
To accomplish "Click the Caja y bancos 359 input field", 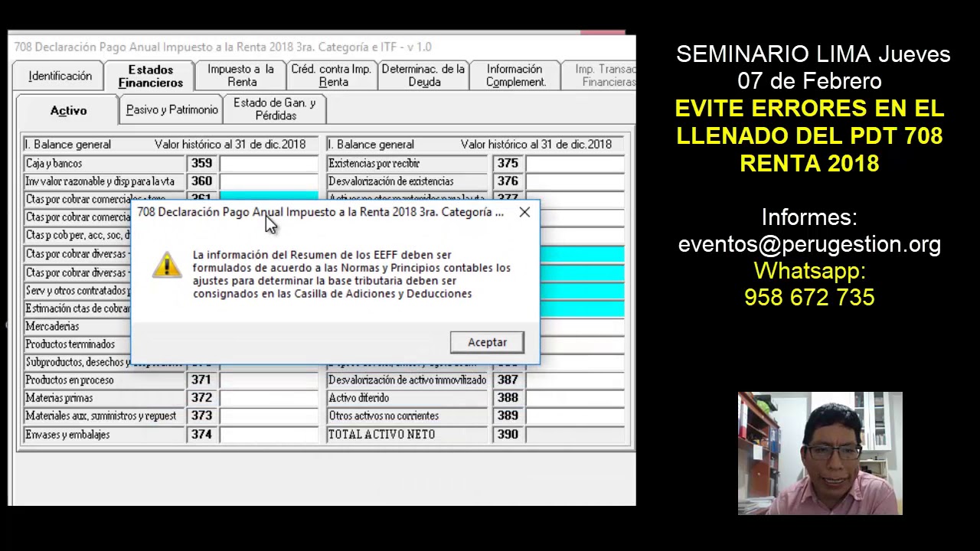I will (269, 163).
